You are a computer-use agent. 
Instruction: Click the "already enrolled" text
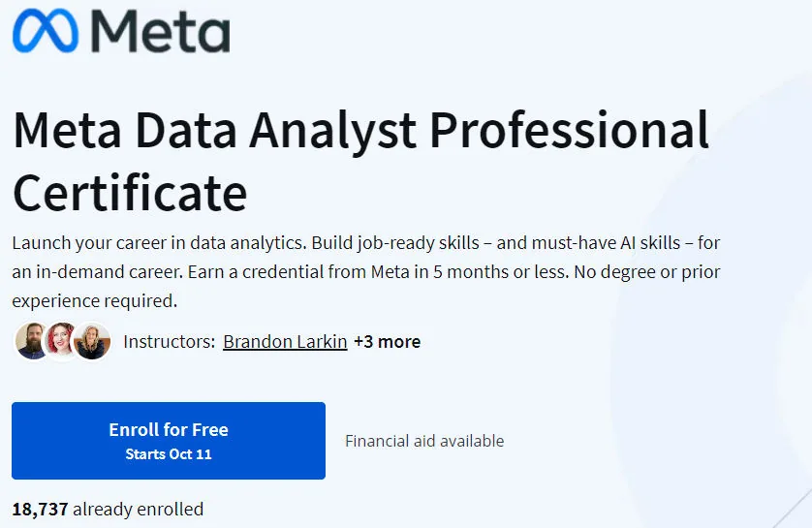coord(138,509)
